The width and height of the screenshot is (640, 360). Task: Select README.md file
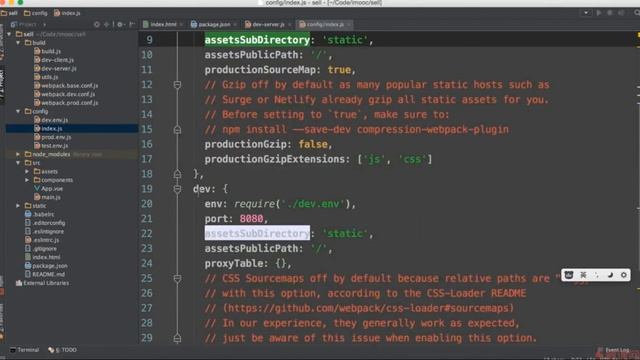pos(45,274)
